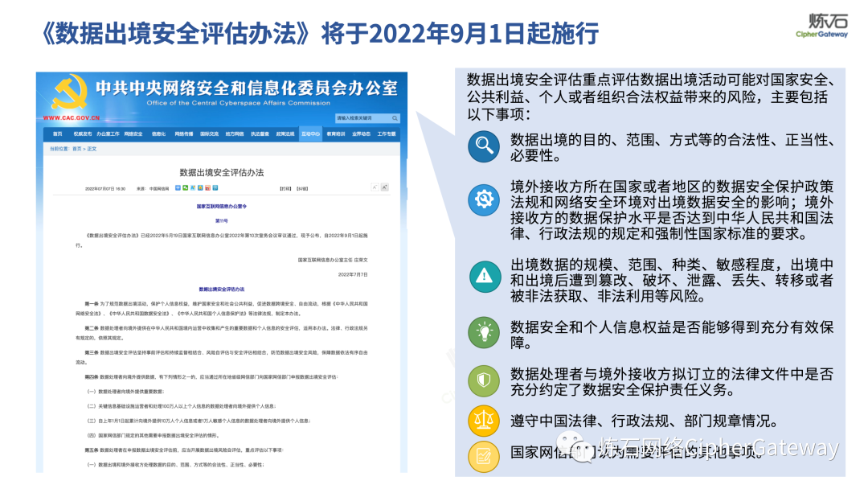The image size is (868, 489).
Task: Click the WWW.CAC.GOV.CN site address text
Action: coord(72,118)
